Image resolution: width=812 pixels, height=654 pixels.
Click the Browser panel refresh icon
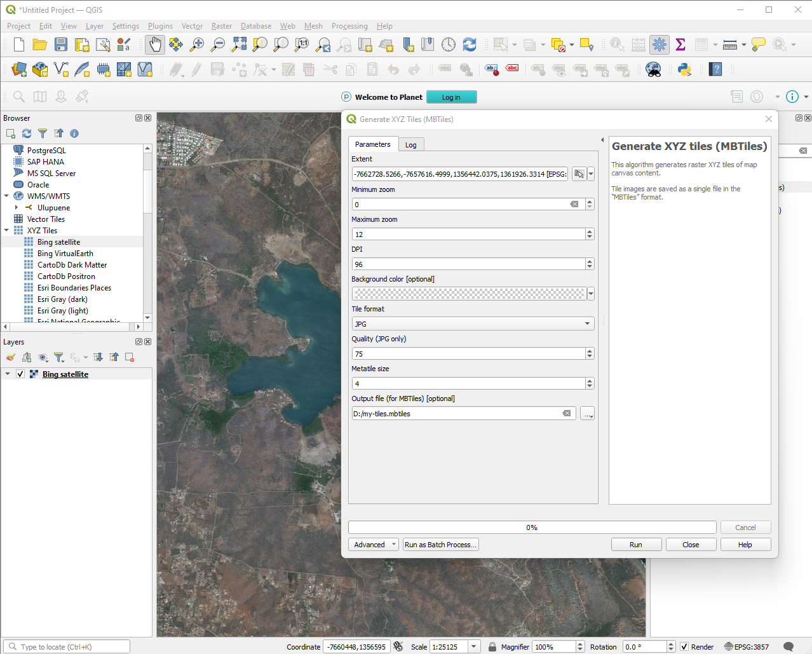point(27,133)
